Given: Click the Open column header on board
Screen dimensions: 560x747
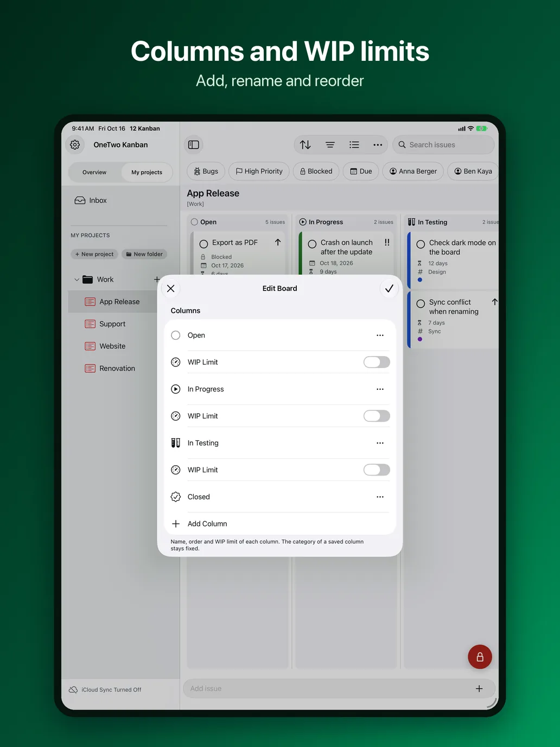Looking at the screenshot, I should (x=238, y=222).
